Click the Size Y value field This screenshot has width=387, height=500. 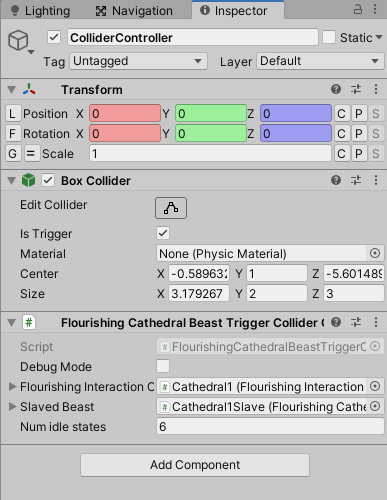tap(277, 294)
